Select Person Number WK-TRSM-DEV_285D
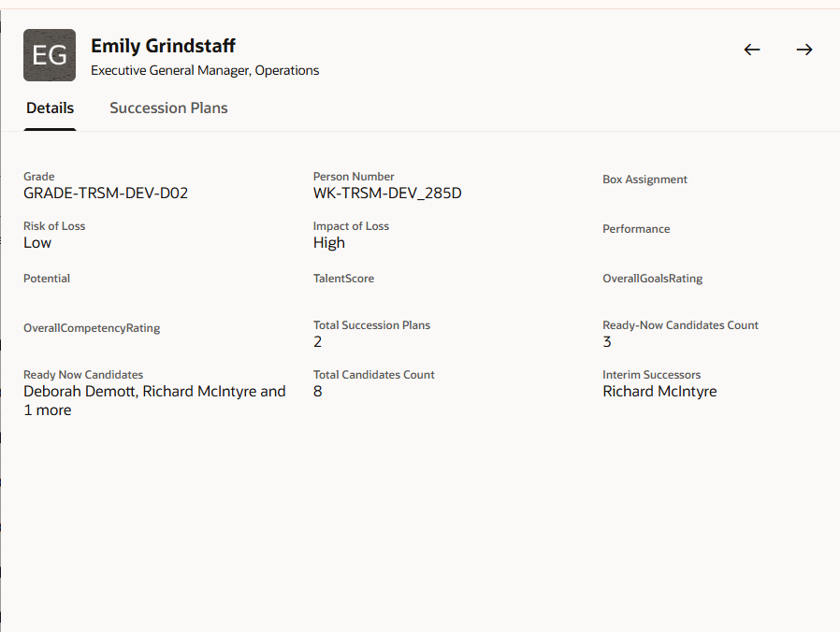The height and width of the screenshot is (632, 840). 387,194
